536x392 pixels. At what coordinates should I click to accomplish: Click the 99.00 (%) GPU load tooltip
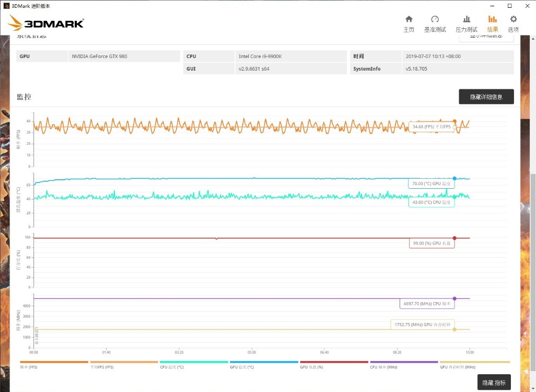(432, 243)
